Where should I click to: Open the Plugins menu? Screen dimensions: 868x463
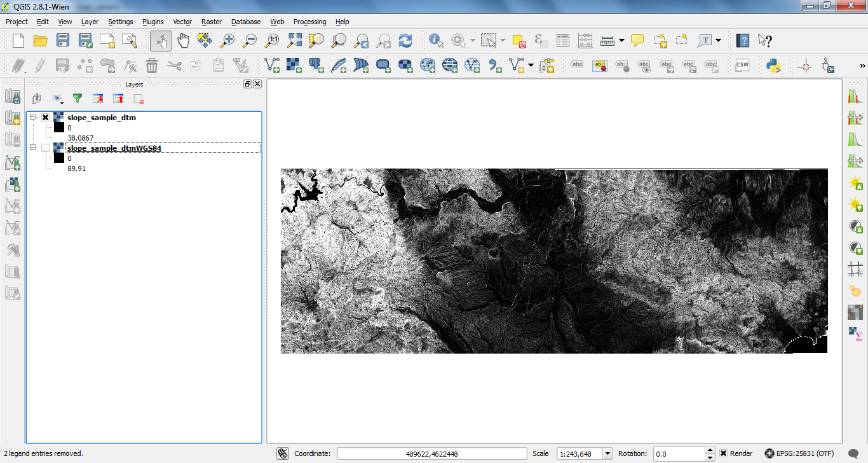(153, 22)
